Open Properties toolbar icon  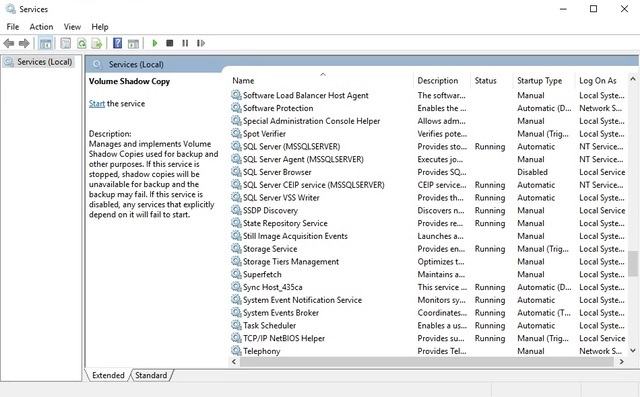point(65,43)
